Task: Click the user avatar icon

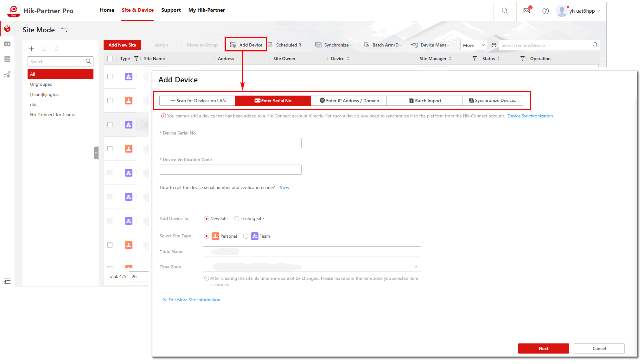Action: click(562, 11)
